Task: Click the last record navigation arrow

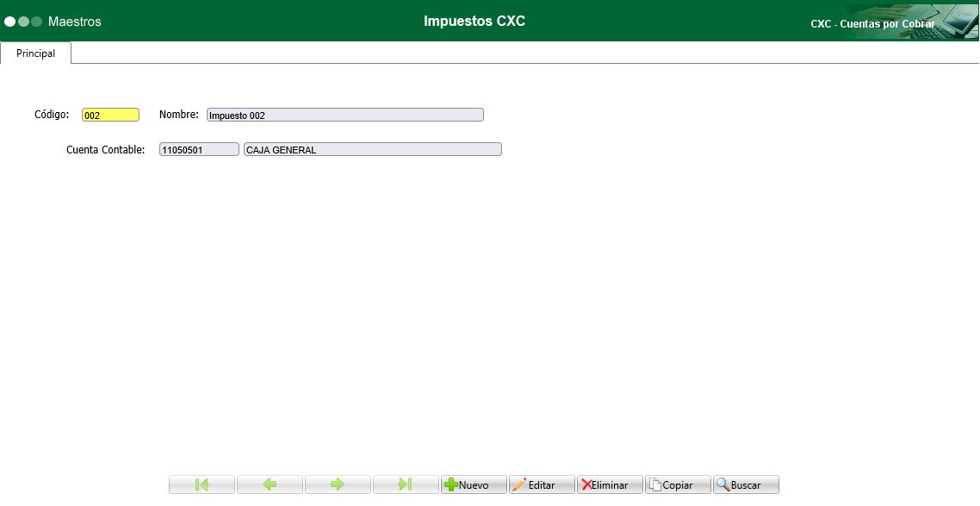Action: pyautogui.click(x=406, y=484)
